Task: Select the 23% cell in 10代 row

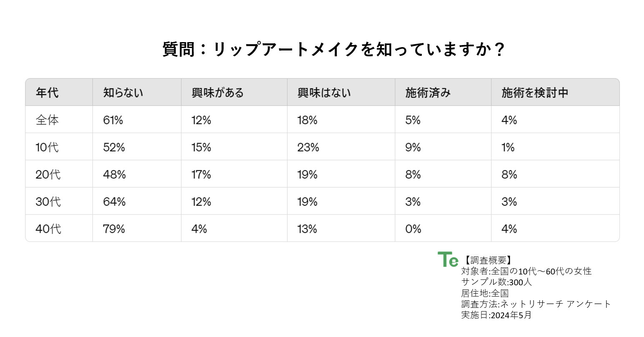Action: pos(308,147)
